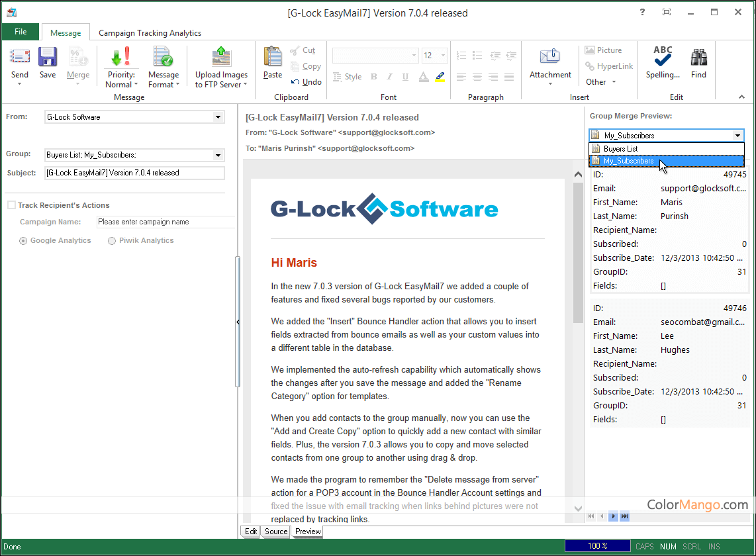Expand the From sender dropdown
The height and width of the screenshot is (556, 756).
pyautogui.click(x=218, y=117)
